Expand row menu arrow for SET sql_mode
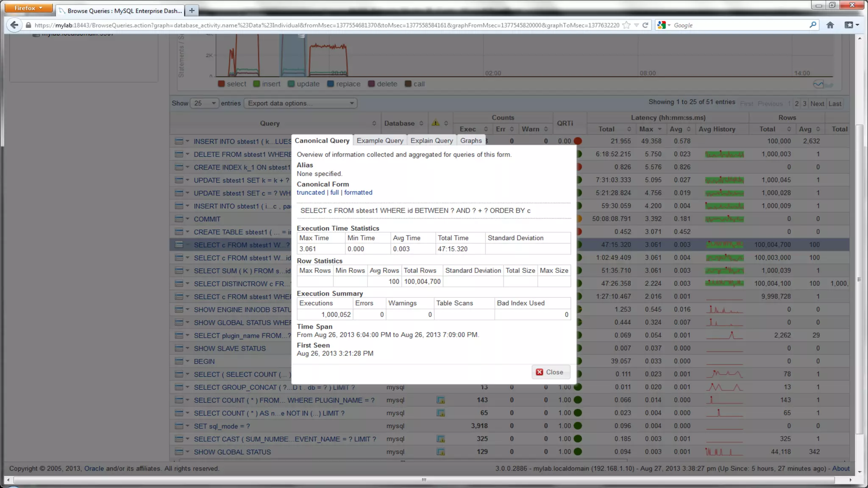This screenshot has width=868, height=488. point(188,426)
